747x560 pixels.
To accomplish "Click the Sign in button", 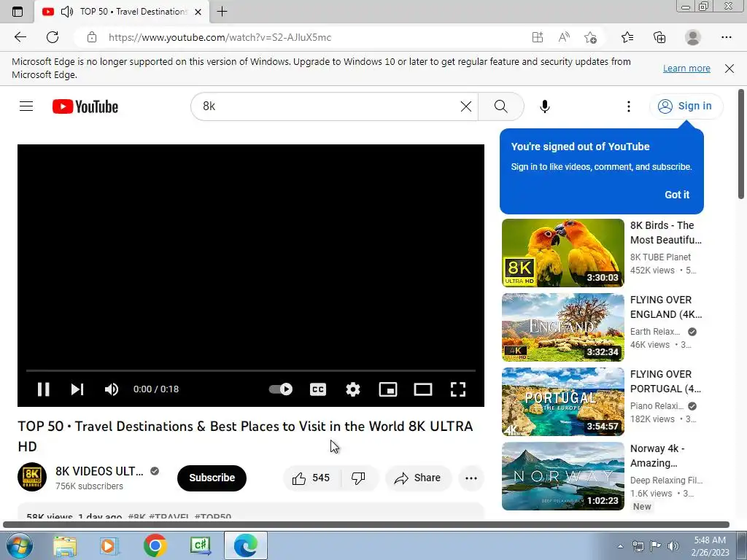I will (x=686, y=106).
